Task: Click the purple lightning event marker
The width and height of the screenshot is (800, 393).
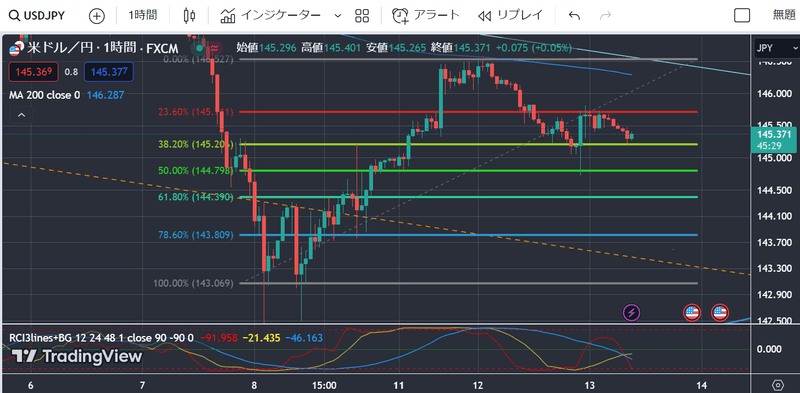Action: point(632,312)
